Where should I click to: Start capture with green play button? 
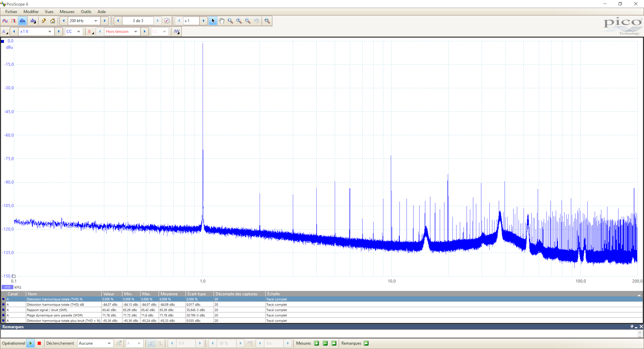click(31, 343)
